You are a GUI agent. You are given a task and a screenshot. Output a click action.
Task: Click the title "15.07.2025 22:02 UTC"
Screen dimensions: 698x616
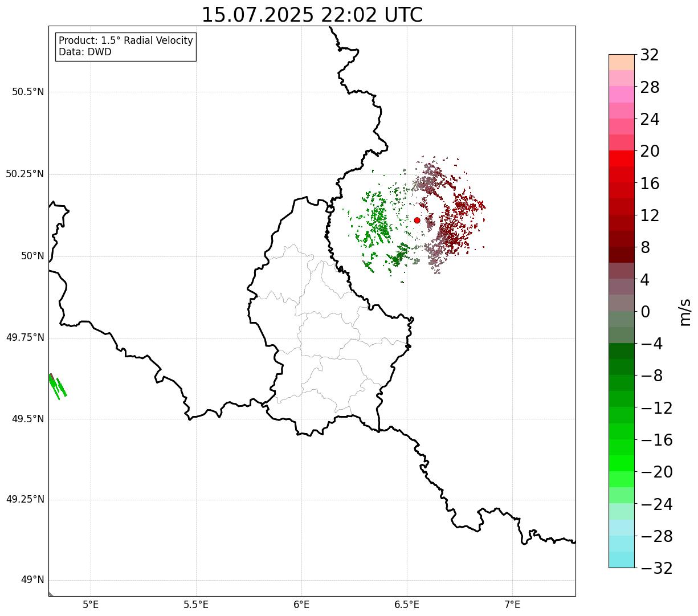point(312,15)
